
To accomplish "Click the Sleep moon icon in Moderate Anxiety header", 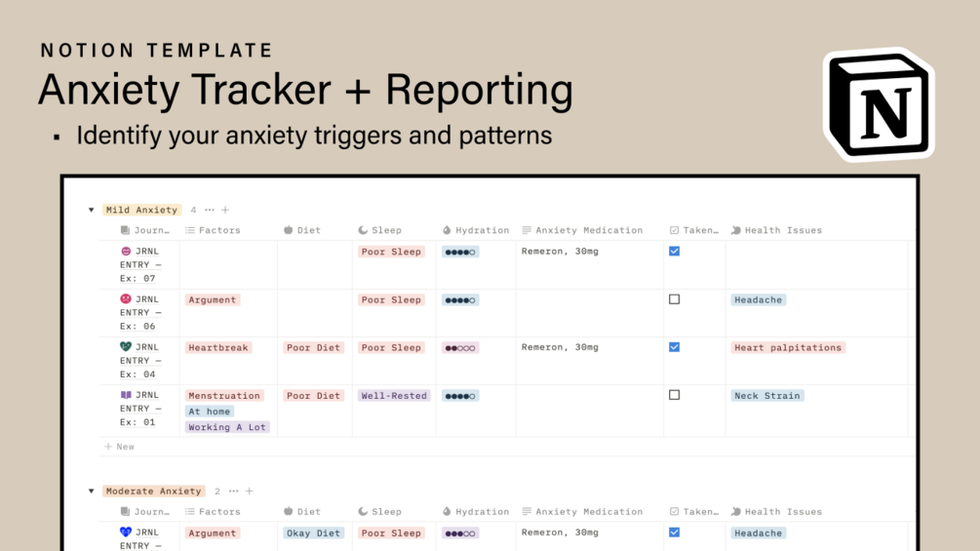I will pyautogui.click(x=363, y=511).
